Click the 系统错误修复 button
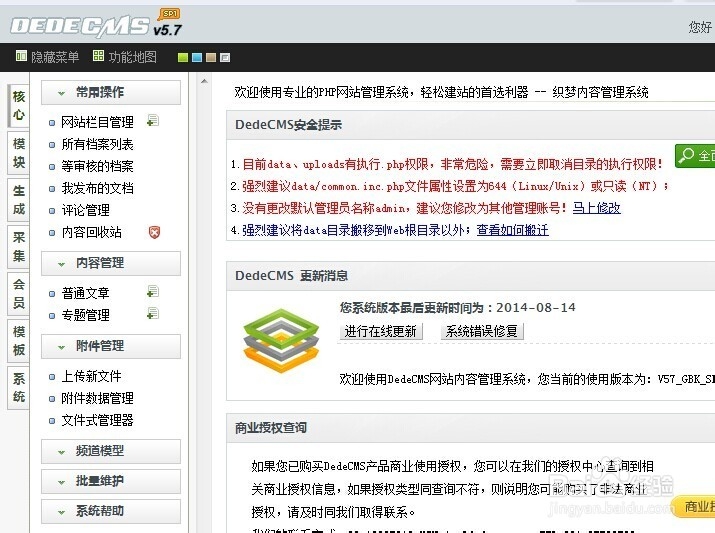 coord(482,331)
